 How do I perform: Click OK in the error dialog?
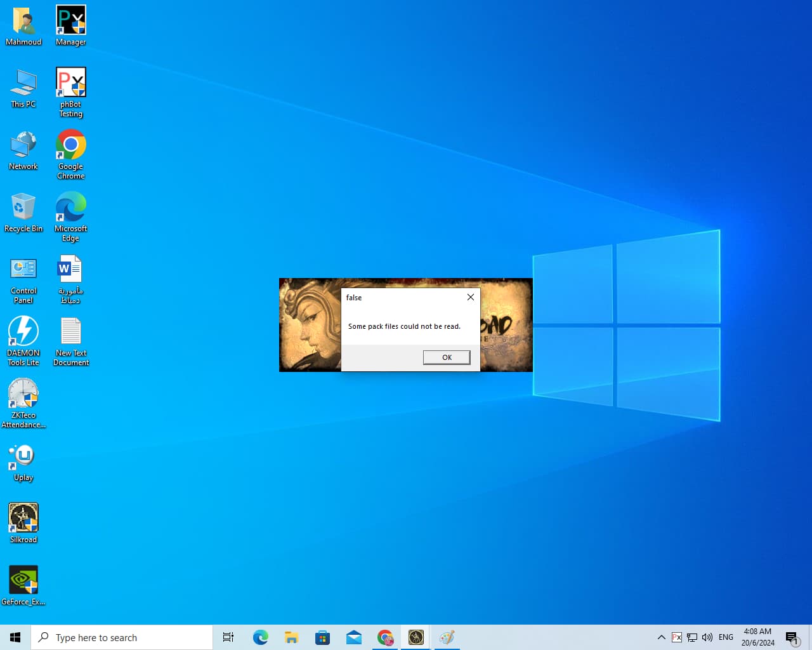[447, 357]
